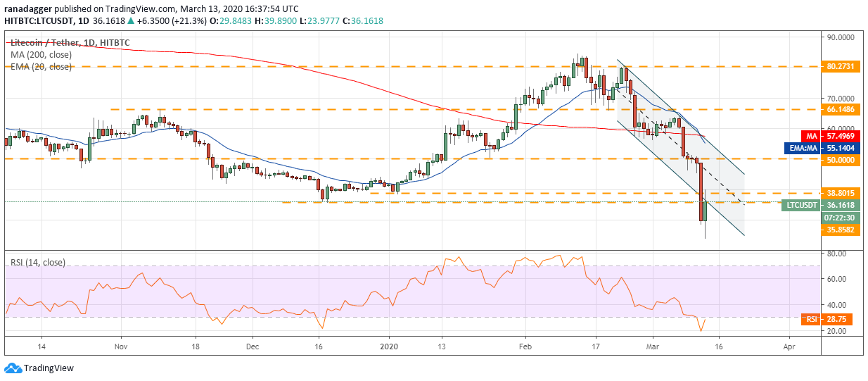Click the TradingView cloud logo icon

click(x=13, y=368)
